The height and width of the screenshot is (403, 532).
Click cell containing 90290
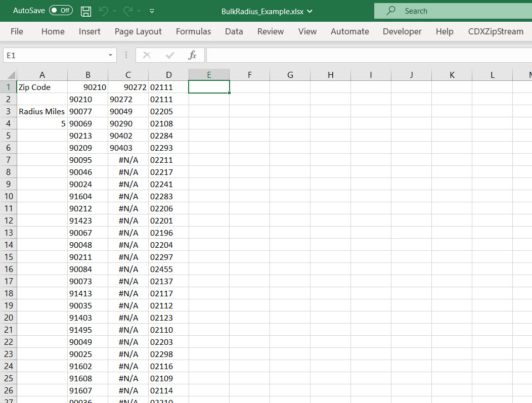pos(128,123)
